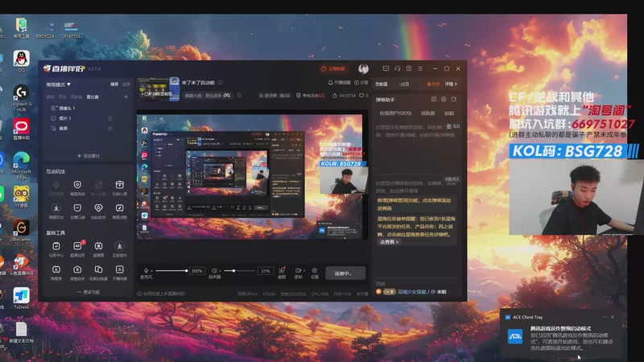Mute the speaker icon
The height and width of the screenshot is (362, 644).
(x=214, y=271)
